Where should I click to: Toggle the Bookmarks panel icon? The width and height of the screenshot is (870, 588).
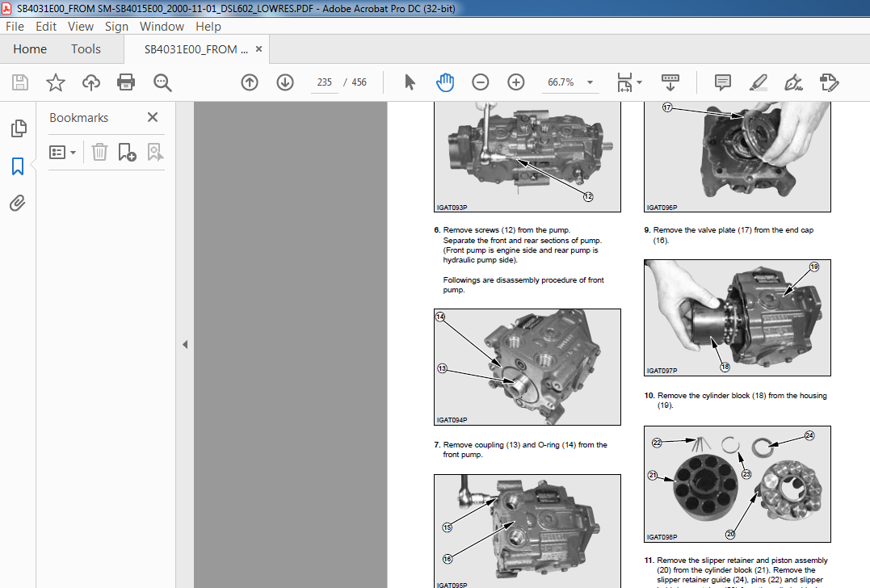coord(18,166)
